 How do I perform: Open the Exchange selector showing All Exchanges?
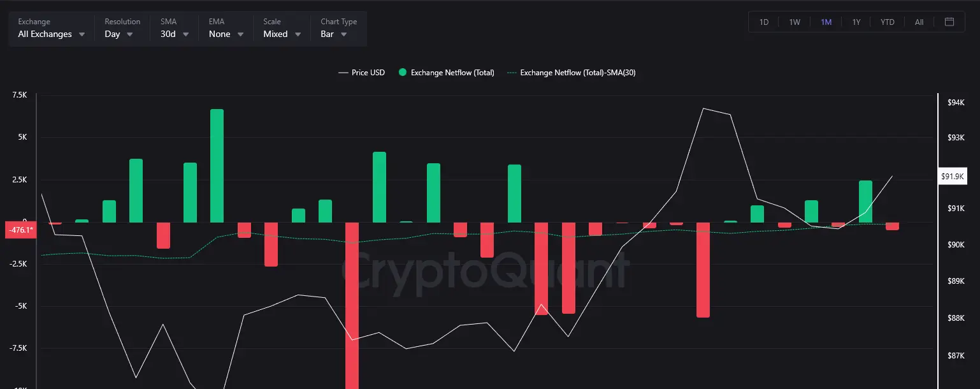pos(51,34)
